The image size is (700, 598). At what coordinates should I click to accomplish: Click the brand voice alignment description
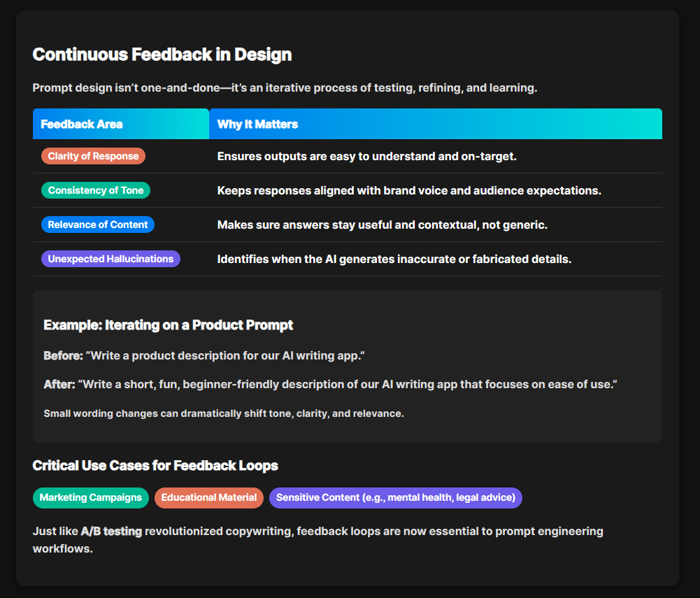click(409, 191)
